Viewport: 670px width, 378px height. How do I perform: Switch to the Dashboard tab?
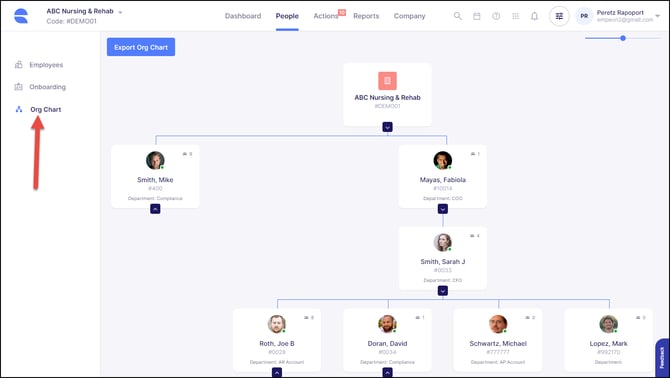click(x=243, y=16)
